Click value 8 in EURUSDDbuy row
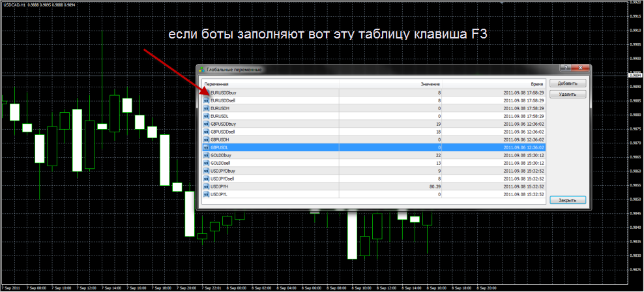The width and height of the screenshot is (644, 292). click(439, 93)
